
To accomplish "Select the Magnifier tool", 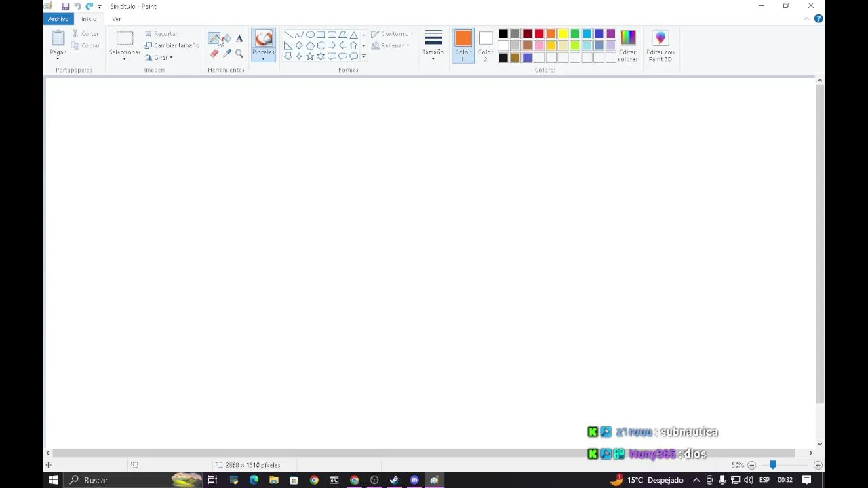I will pyautogui.click(x=239, y=54).
